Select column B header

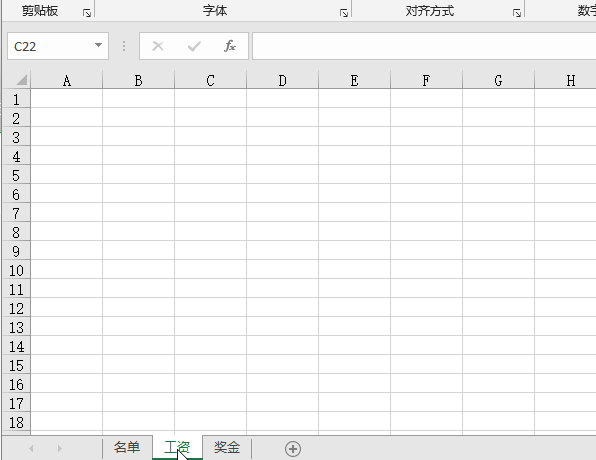tap(138, 80)
